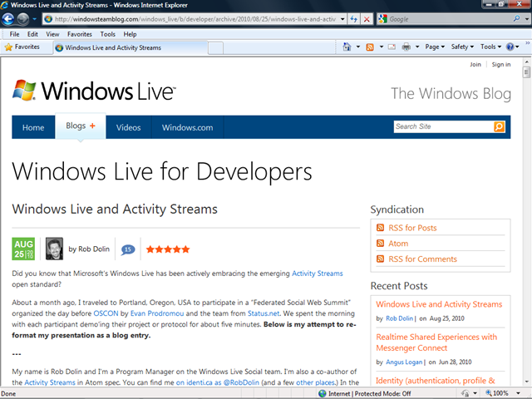Click scroll up arrow on vertical scrollbar
Screen dimensions: 532x399
(x=526, y=62)
